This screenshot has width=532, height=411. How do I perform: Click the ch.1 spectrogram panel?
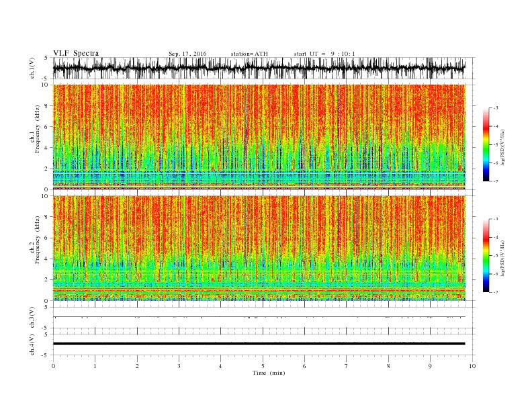[259, 137]
